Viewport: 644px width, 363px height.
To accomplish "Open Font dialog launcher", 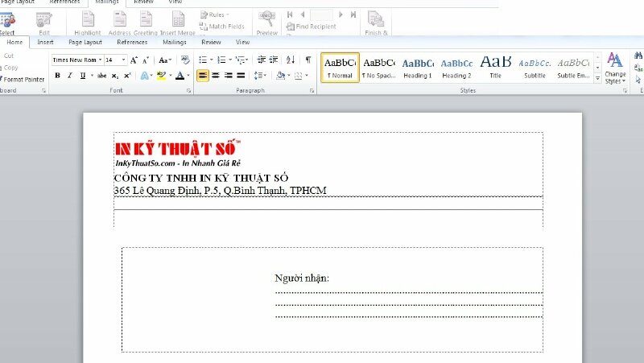I will [188, 90].
